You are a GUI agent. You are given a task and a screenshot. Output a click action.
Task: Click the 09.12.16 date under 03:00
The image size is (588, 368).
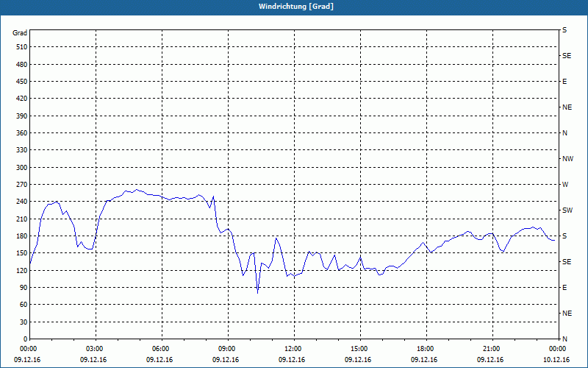coord(93,360)
